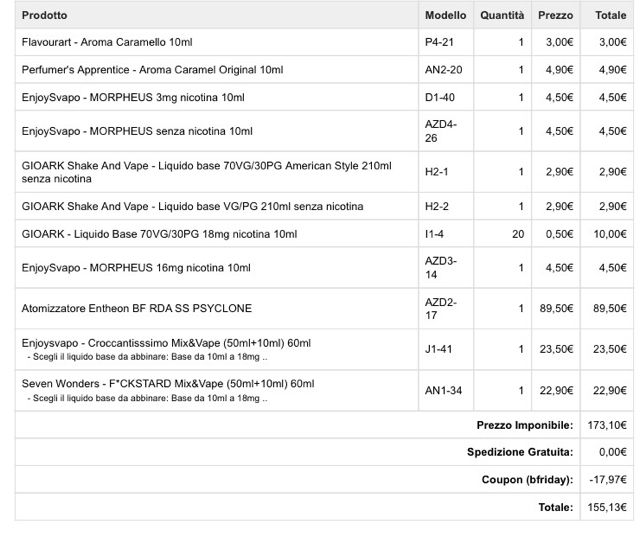Open EnjoySvapo MORPHEUS 3mg nicotina item
The width and height of the screenshot is (640, 537).
click(x=133, y=98)
